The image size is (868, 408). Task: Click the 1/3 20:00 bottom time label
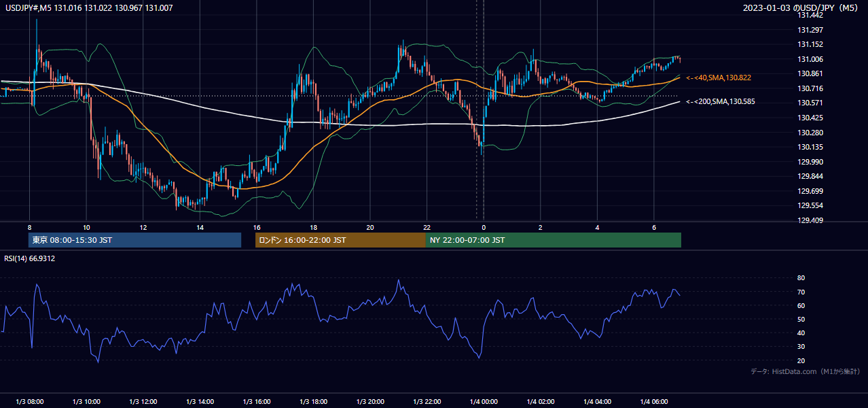[370, 402]
